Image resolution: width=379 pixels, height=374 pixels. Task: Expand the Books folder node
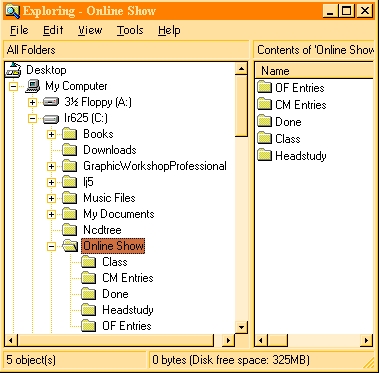51,134
